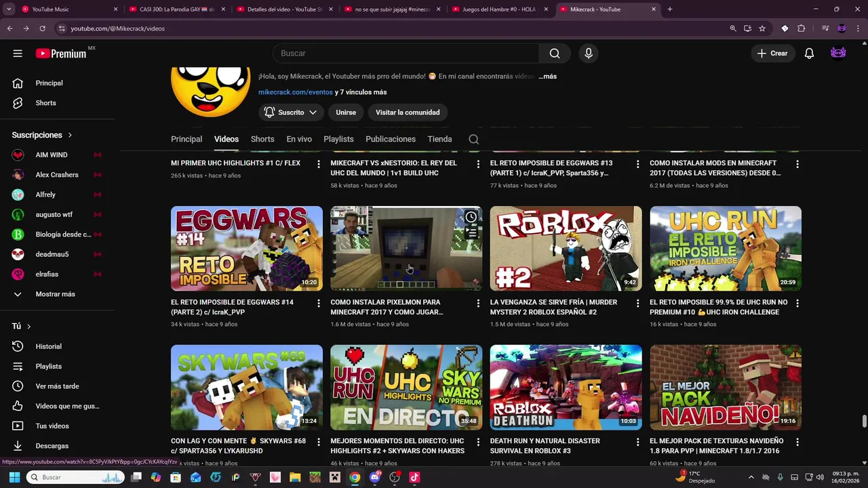Open the Suscrito notification dropdown
Image resolution: width=868 pixels, height=488 pixels.
coord(291,113)
